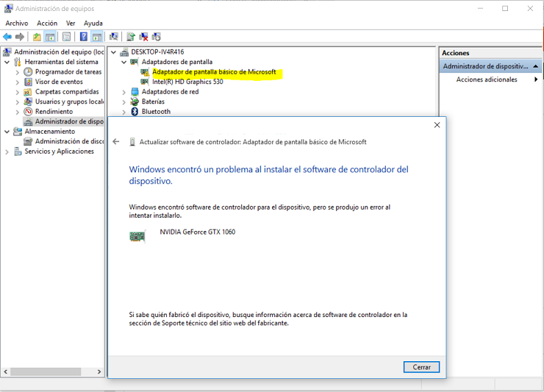Click the blue help icon in toolbar
This screenshot has width=544, height=392.
tap(83, 37)
